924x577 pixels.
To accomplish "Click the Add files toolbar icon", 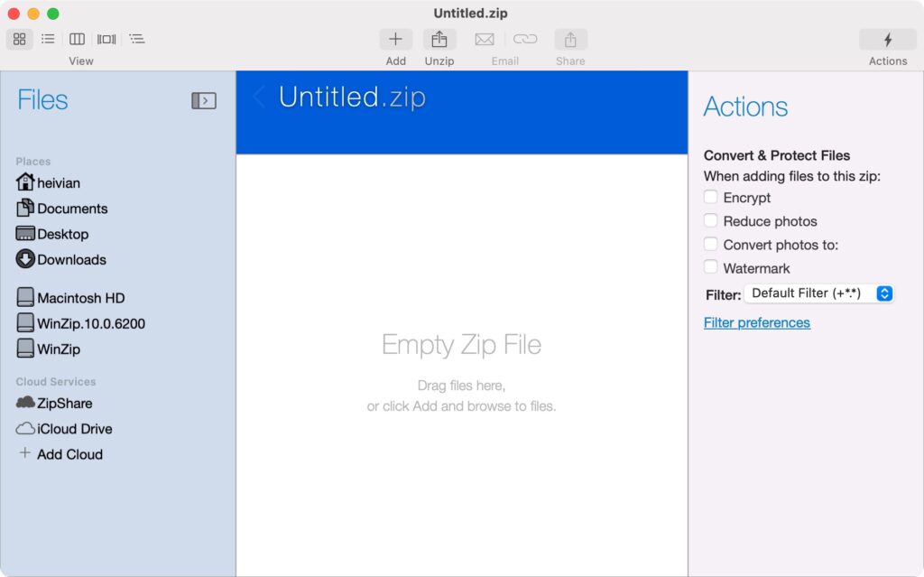I will tap(395, 39).
